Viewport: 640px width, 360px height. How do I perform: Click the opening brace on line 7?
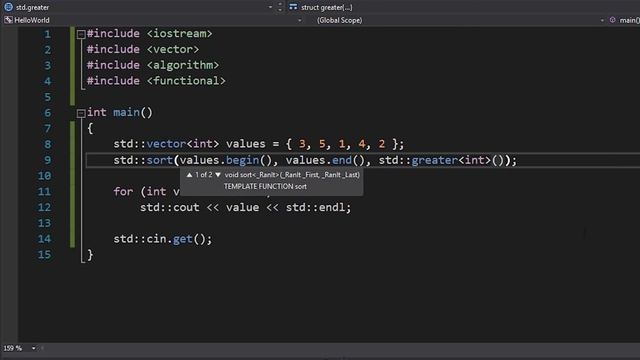click(x=90, y=129)
